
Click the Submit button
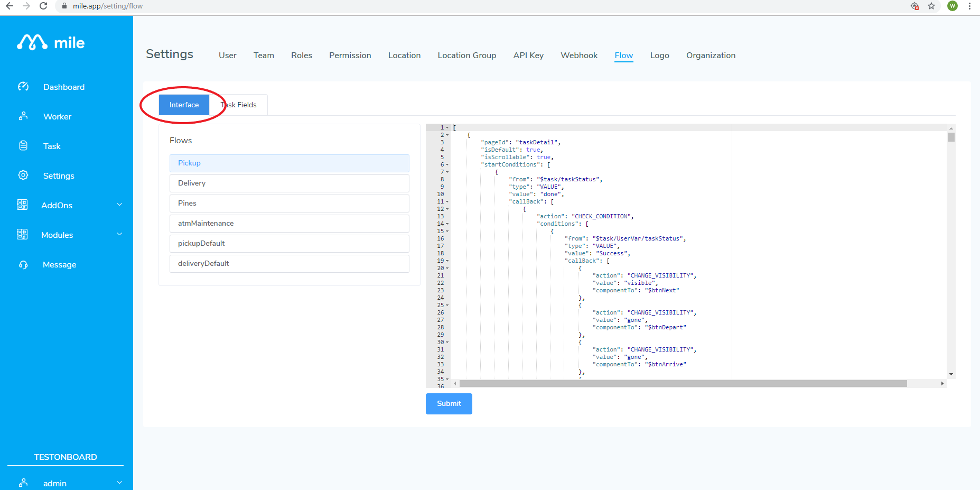coord(449,403)
